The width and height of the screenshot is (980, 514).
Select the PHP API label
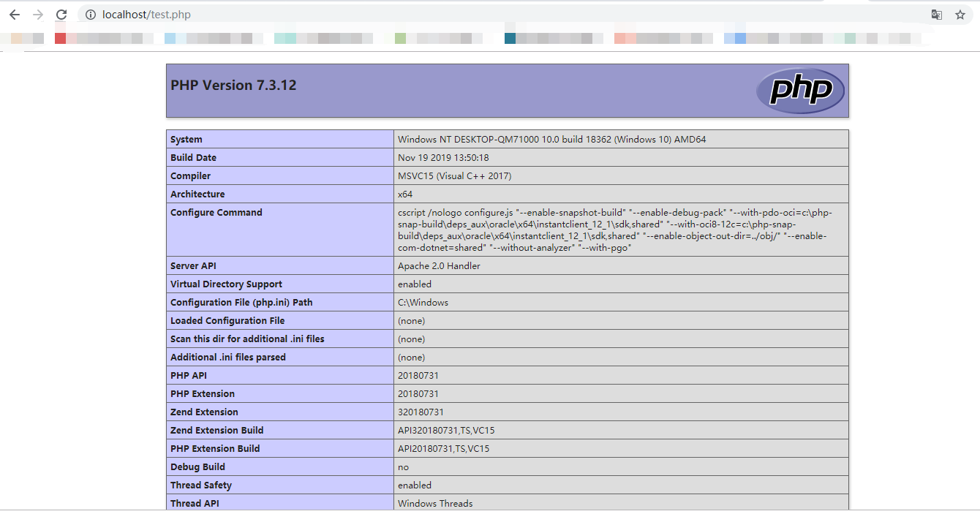pyautogui.click(x=189, y=376)
